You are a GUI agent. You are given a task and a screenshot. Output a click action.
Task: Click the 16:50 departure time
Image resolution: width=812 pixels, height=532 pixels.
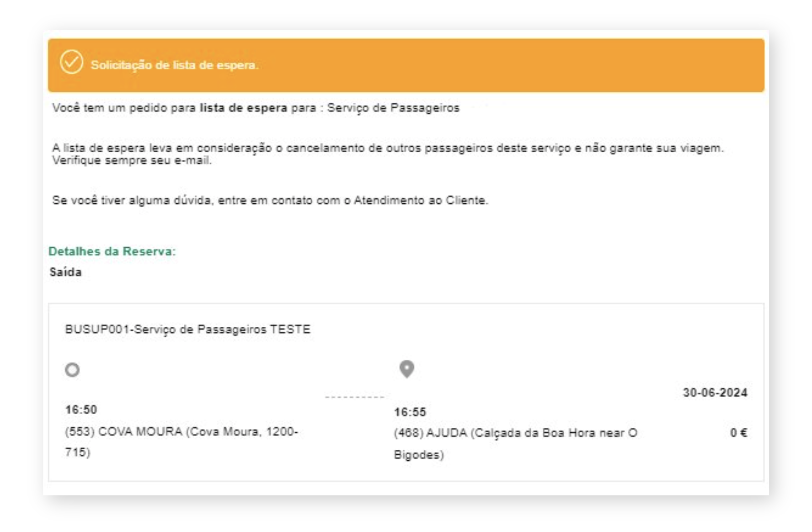pyautogui.click(x=81, y=409)
